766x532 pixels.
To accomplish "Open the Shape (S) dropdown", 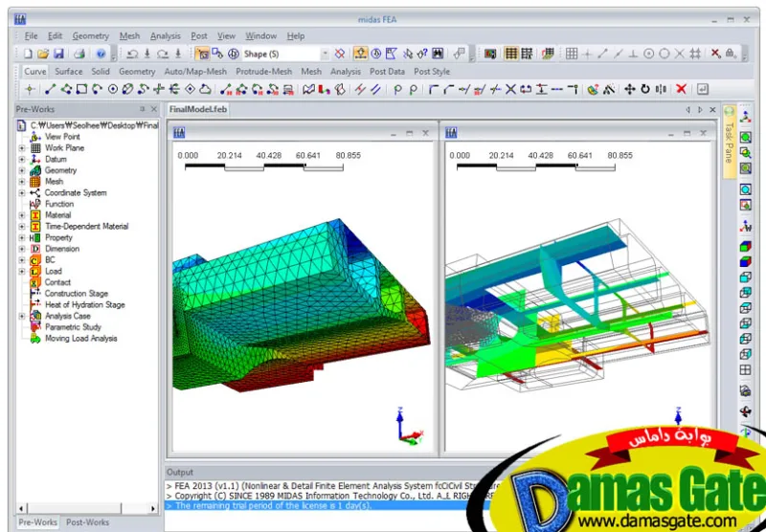I will click(325, 54).
